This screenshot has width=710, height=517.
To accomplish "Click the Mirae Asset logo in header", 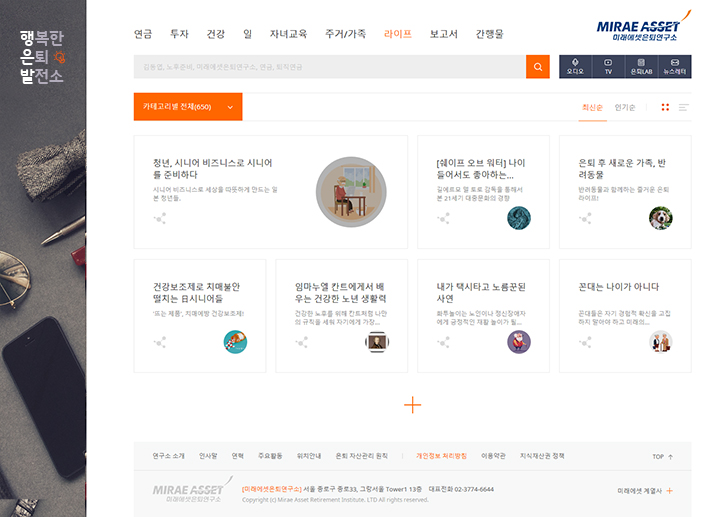I will (x=638, y=29).
